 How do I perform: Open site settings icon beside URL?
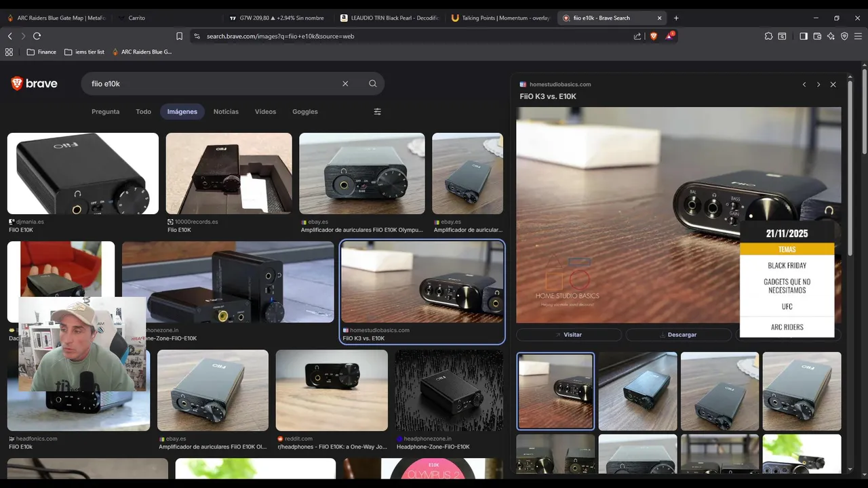click(x=197, y=36)
